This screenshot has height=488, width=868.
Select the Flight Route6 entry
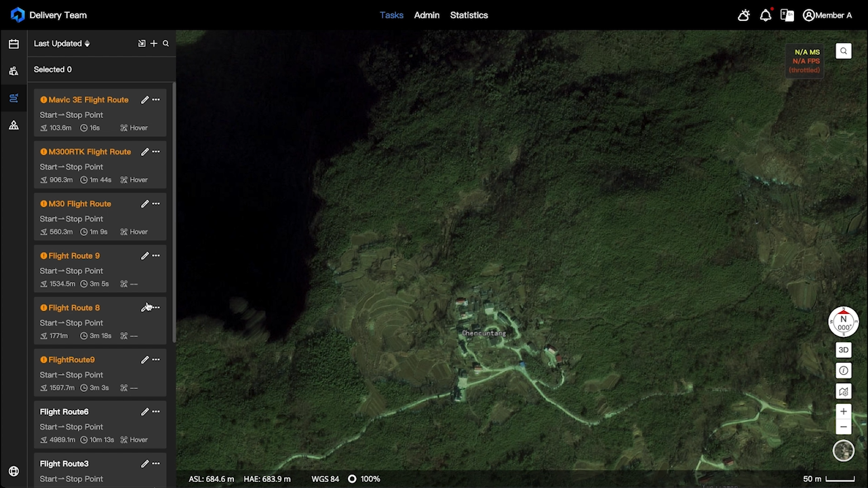[64, 411]
